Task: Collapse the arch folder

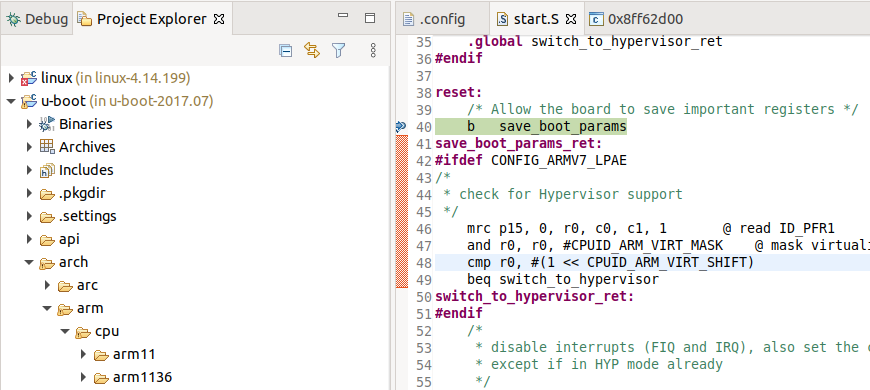Action: click(x=29, y=262)
